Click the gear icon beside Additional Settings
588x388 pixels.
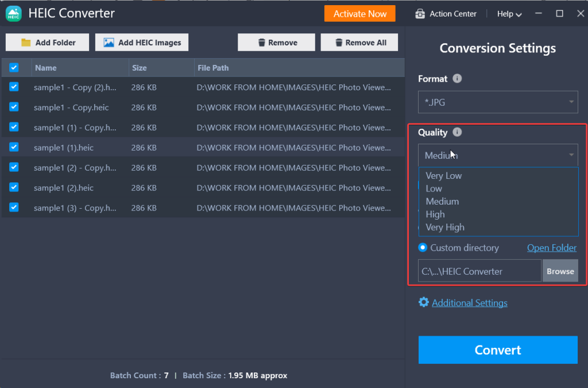(x=423, y=302)
